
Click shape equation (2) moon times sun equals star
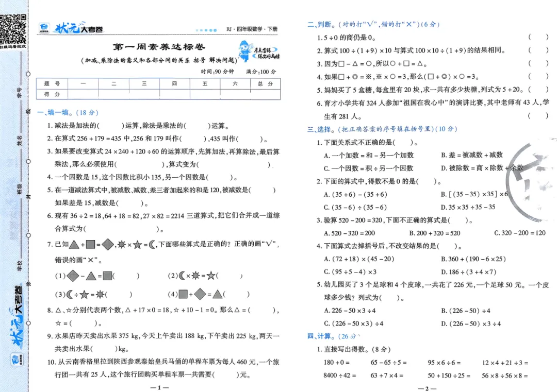pyautogui.click(x=205, y=276)
